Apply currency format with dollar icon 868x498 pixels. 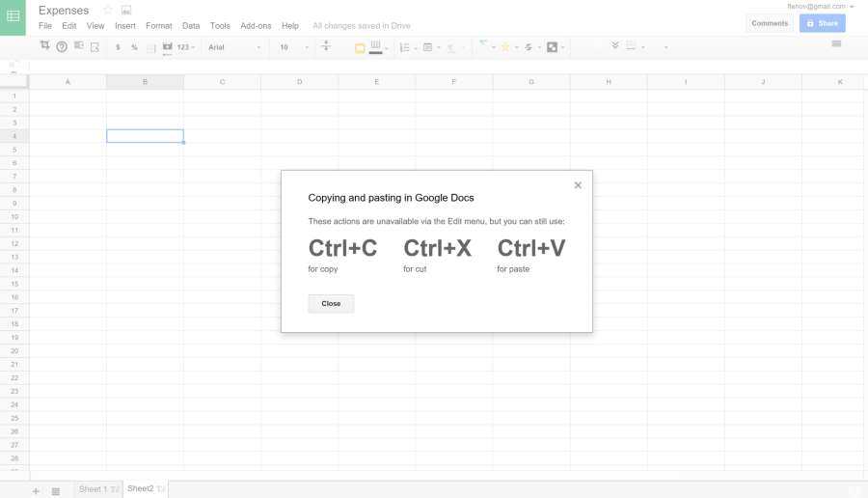coord(118,47)
